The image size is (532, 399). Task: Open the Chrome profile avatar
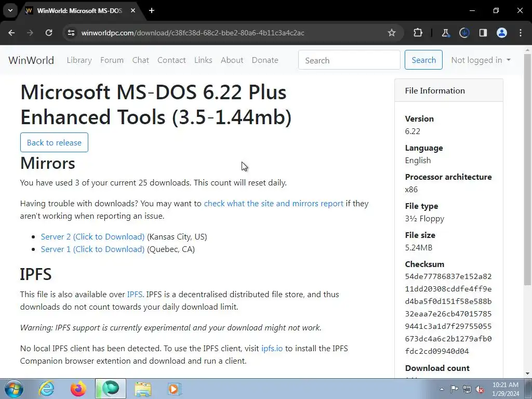point(502,33)
